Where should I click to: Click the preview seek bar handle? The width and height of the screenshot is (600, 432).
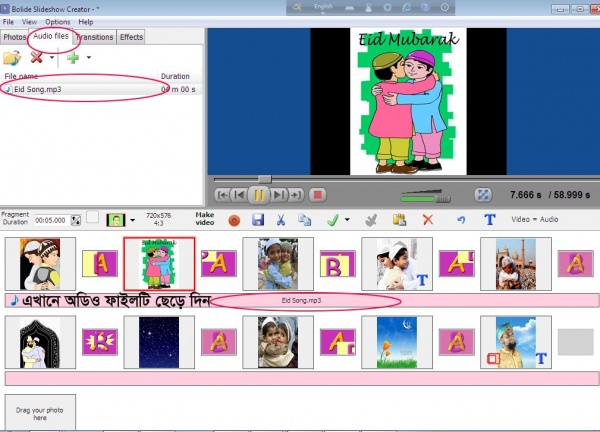point(264,179)
